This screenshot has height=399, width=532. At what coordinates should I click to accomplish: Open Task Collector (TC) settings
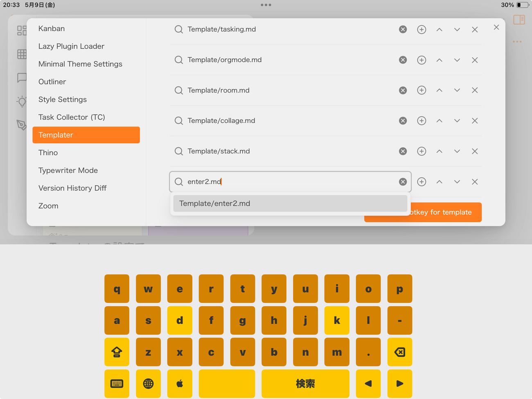point(86,117)
